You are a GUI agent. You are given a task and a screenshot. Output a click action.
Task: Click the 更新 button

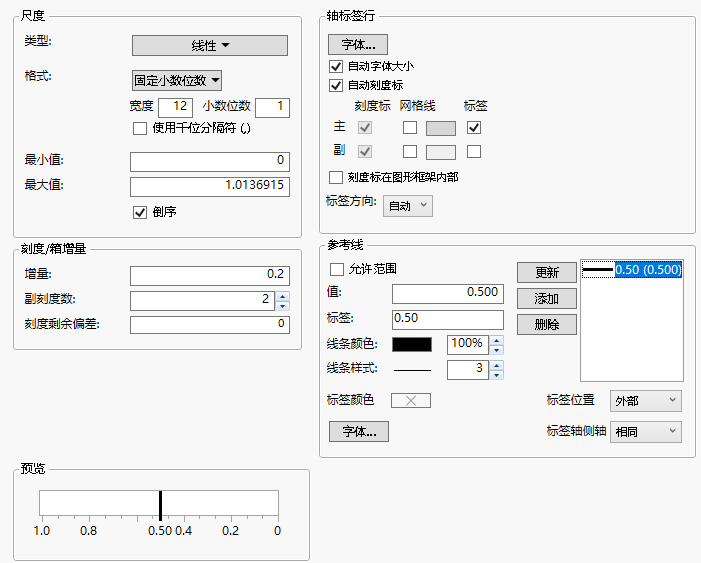(x=546, y=272)
